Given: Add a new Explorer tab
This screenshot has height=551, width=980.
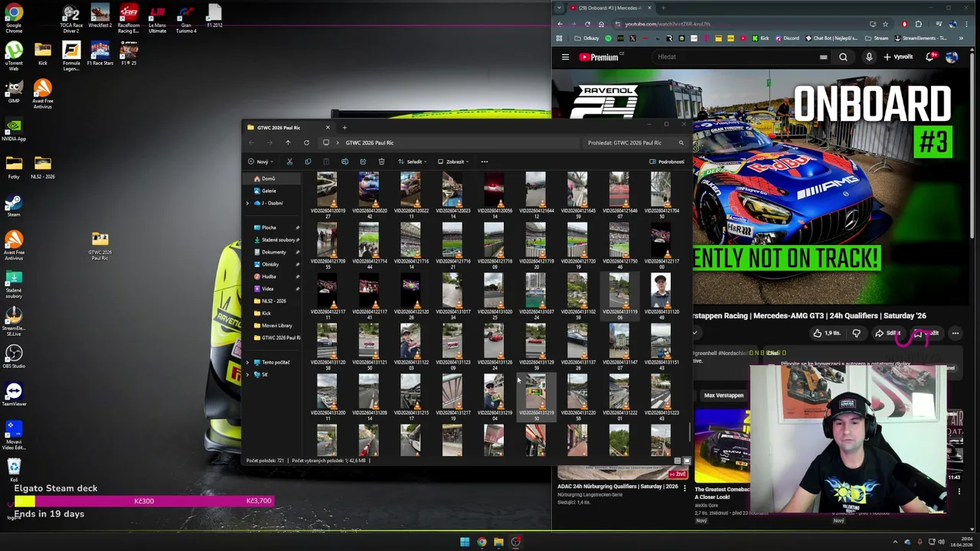Looking at the screenshot, I should [x=345, y=128].
